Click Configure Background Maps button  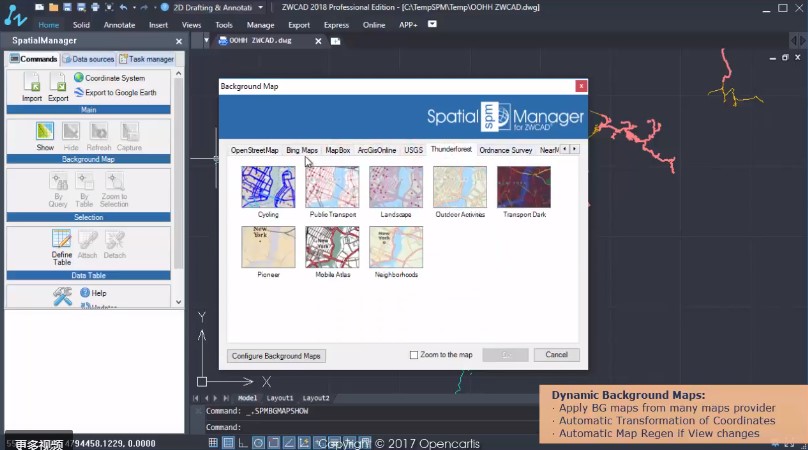277,355
